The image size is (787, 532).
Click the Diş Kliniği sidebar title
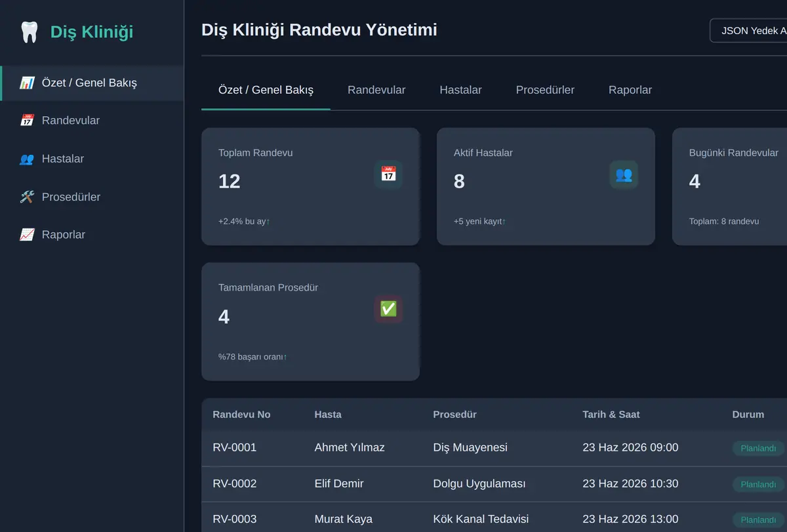coord(92,31)
